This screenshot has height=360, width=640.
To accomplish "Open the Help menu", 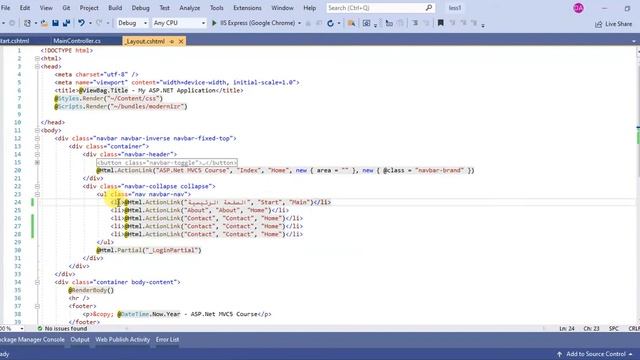I will (310, 8).
